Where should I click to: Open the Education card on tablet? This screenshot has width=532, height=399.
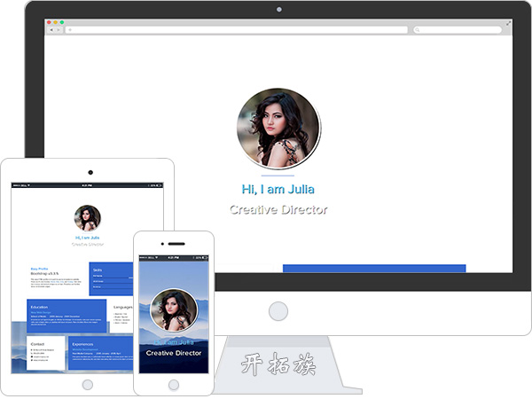(66, 316)
